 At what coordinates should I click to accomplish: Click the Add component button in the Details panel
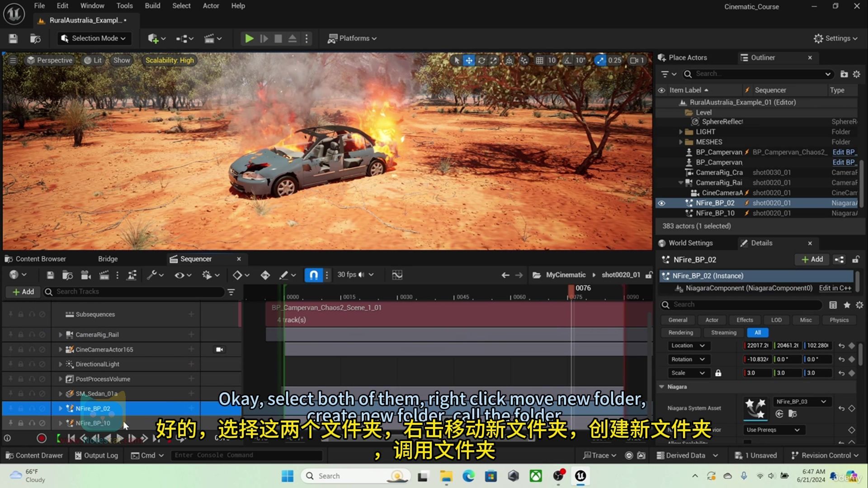pyautogui.click(x=812, y=259)
